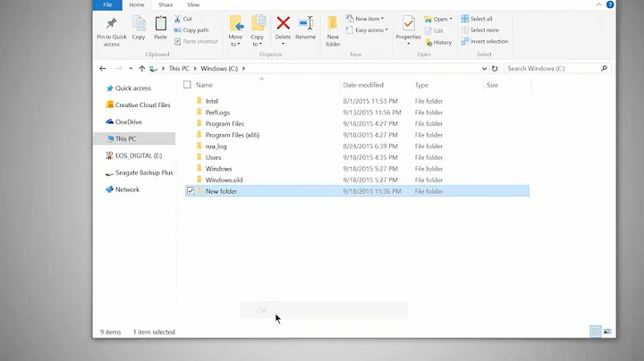Open Properties from the ribbon
This screenshot has height=361, width=644.
point(408,30)
